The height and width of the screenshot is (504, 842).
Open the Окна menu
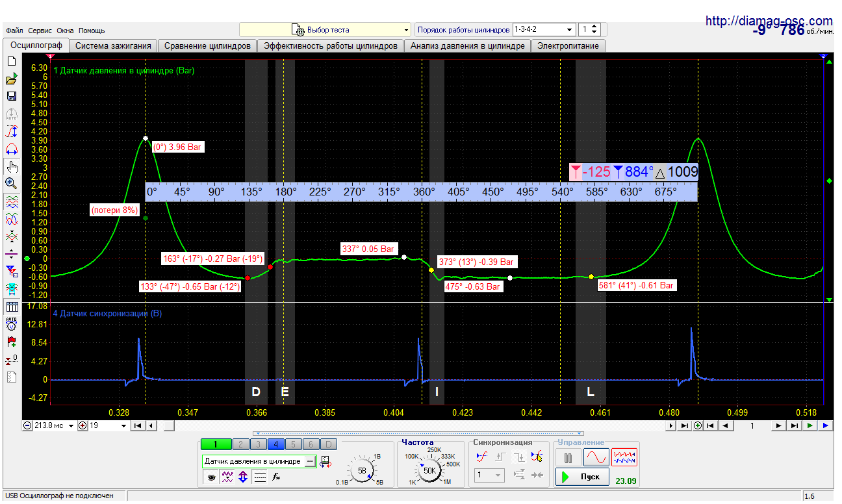pos(66,31)
